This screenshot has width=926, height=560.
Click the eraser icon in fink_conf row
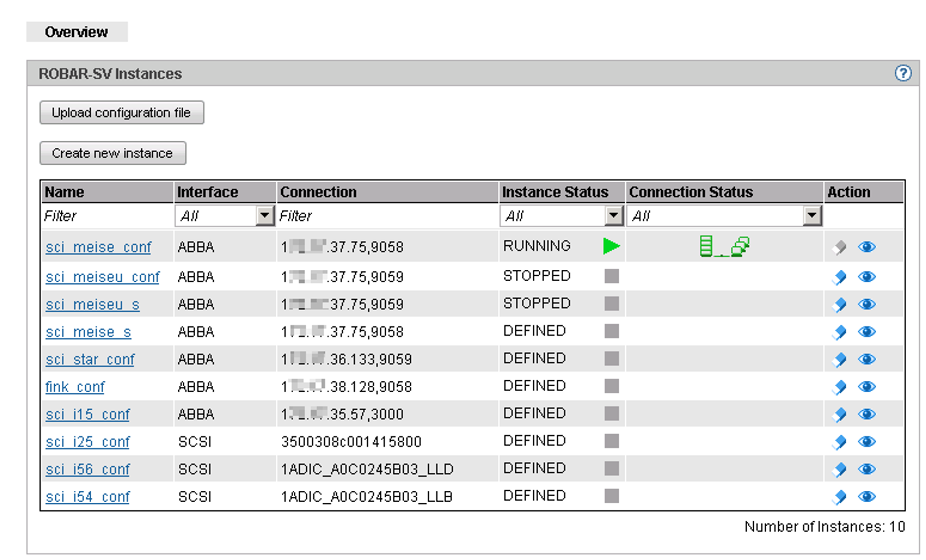(839, 387)
